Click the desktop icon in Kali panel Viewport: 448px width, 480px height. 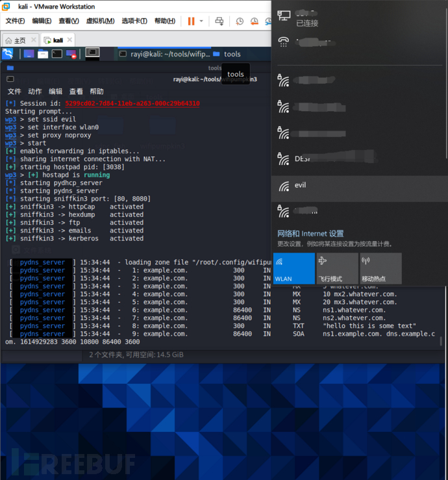click(x=29, y=54)
